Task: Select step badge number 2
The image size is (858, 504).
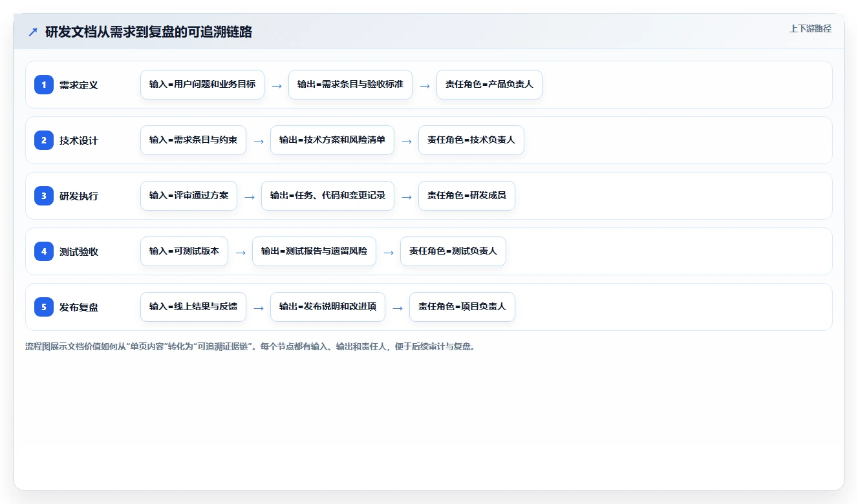Action: (x=44, y=140)
